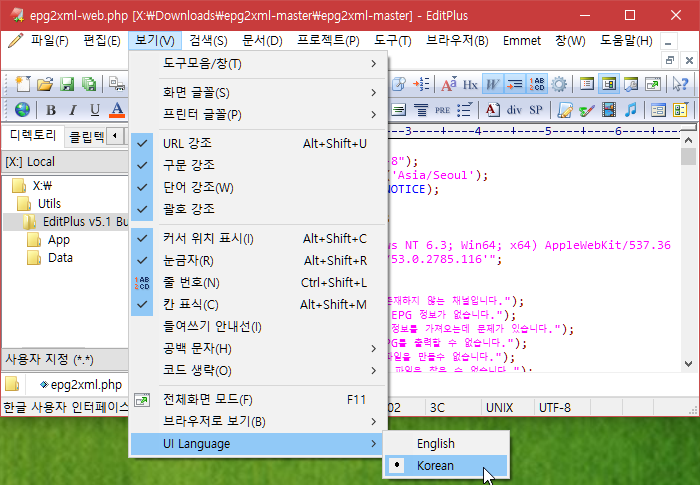
Task: Open the 검색(S) menu
Action: (208, 41)
